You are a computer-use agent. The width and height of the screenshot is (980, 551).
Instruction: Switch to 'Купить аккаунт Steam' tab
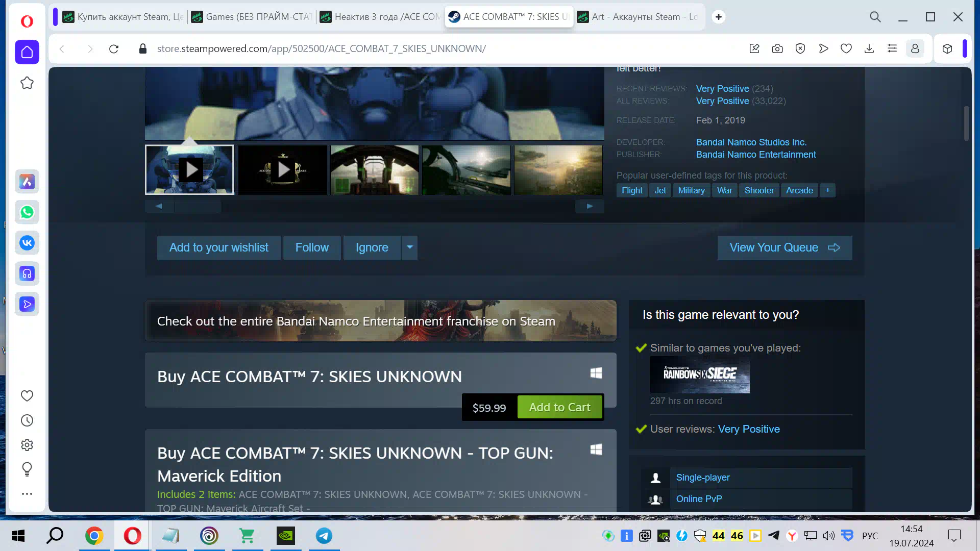pyautogui.click(x=122, y=17)
